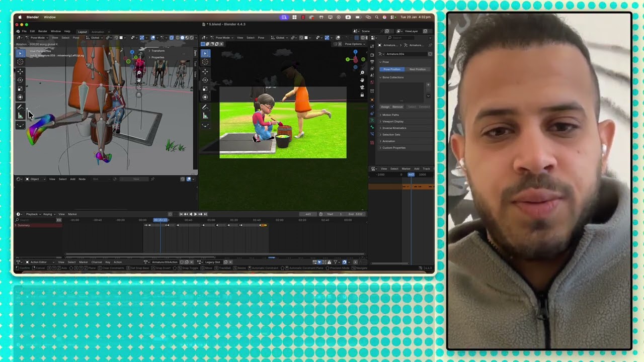Open the Bone Constraints properties tab

coord(372,134)
